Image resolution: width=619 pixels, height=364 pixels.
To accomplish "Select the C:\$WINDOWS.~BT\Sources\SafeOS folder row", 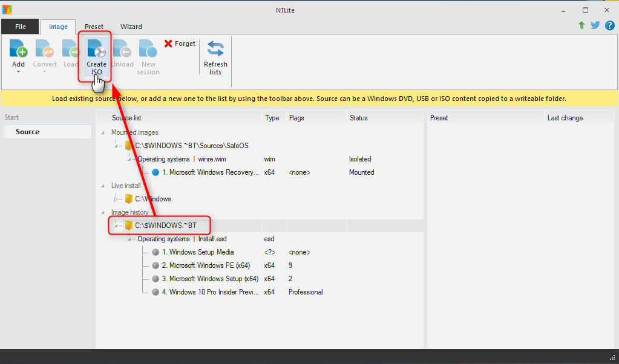I will tap(192, 146).
